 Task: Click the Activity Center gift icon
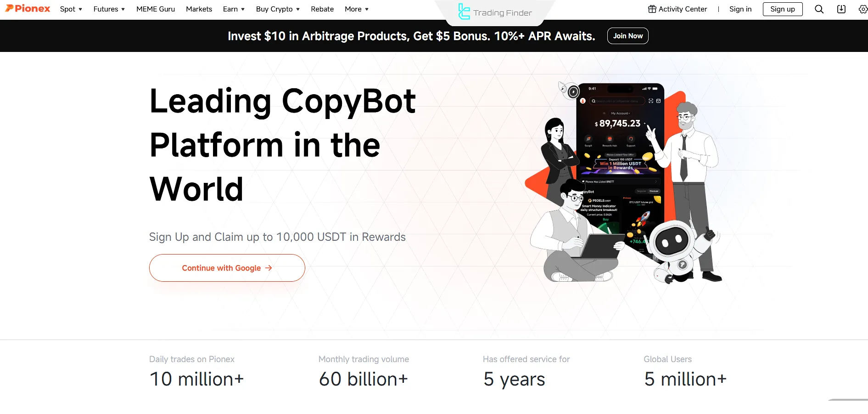click(652, 9)
